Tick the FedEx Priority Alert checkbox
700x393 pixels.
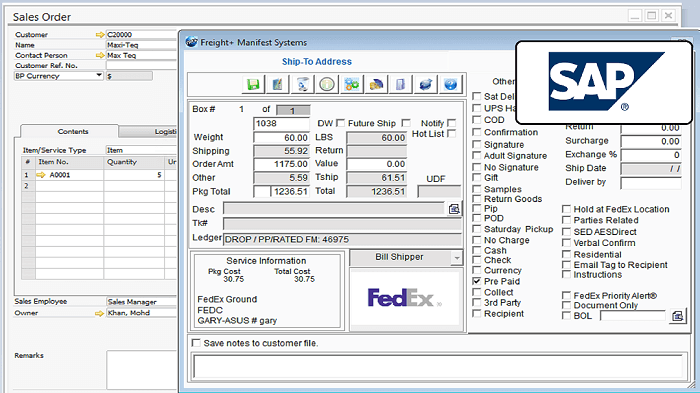[x=566, y=296]
